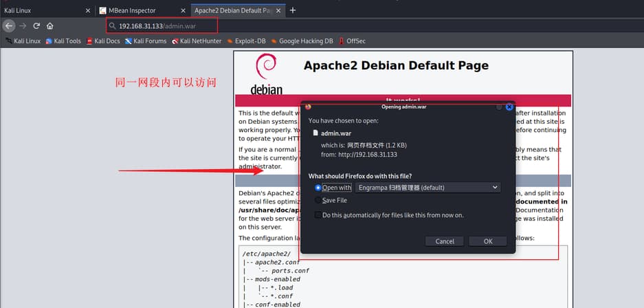Viewport: 644px width, 308px height.
Task: Click the Firefox icon in dialog title bar
Action: click(x=308, y=107)
